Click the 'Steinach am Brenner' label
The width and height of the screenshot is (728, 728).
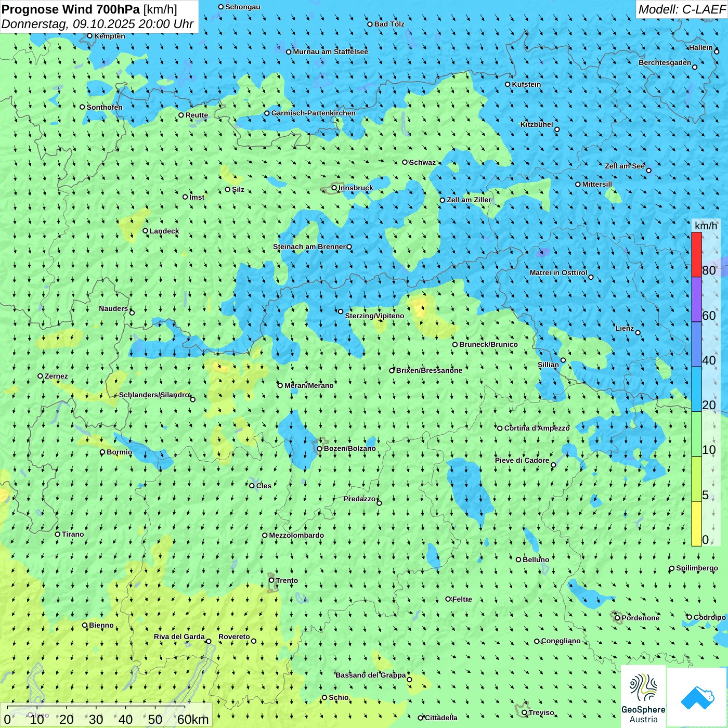[x=309, y=246]
